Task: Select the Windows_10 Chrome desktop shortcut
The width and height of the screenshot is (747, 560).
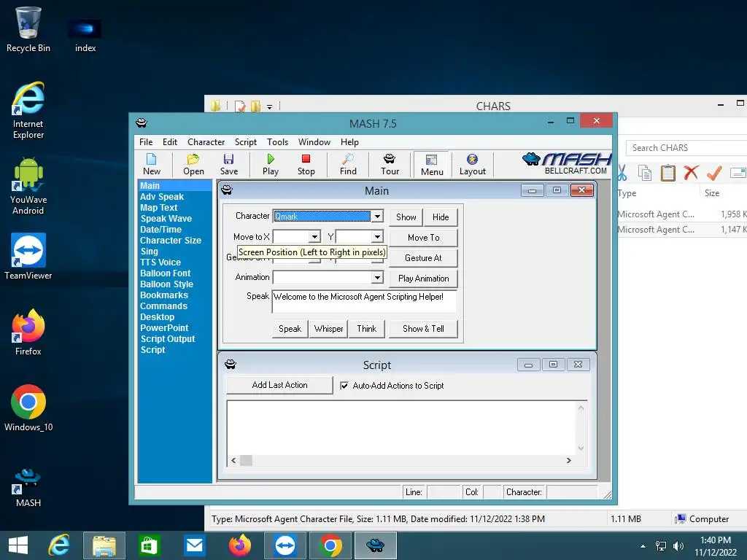Action: point(28,408)
